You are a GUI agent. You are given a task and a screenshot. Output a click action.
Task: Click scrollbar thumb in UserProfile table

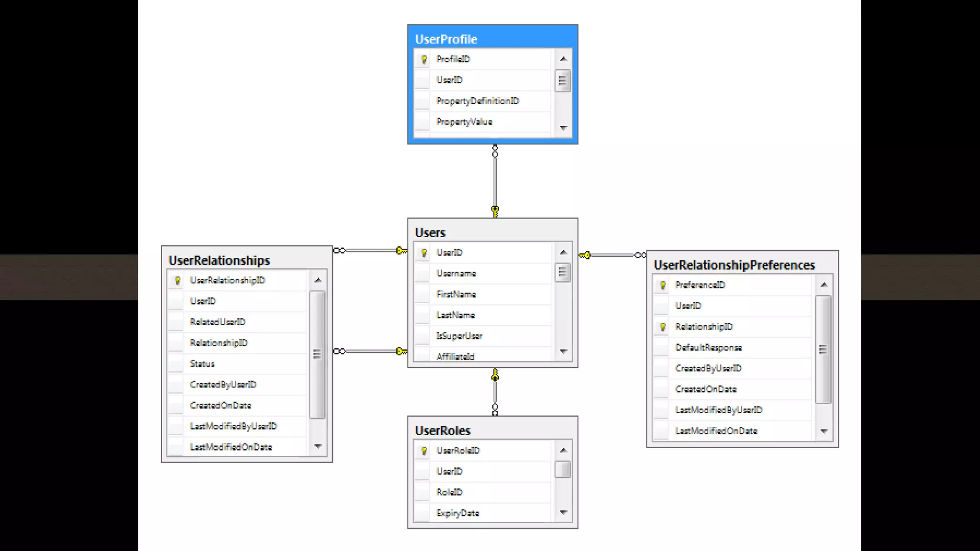tap(563, 80)
